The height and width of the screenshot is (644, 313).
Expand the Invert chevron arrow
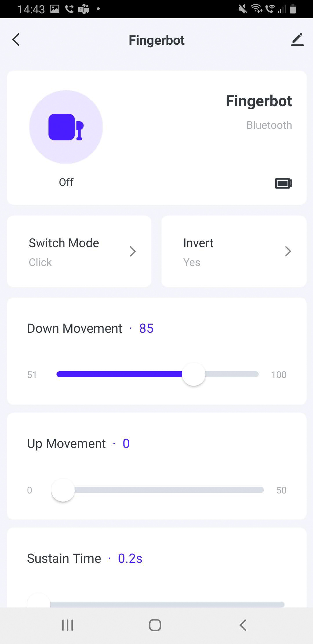point(288,252)
